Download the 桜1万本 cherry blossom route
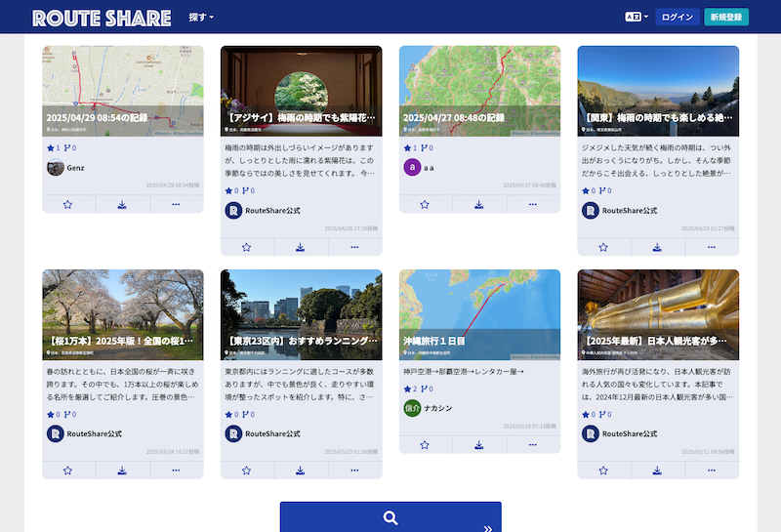781x532 pixels. pos(122,471)
